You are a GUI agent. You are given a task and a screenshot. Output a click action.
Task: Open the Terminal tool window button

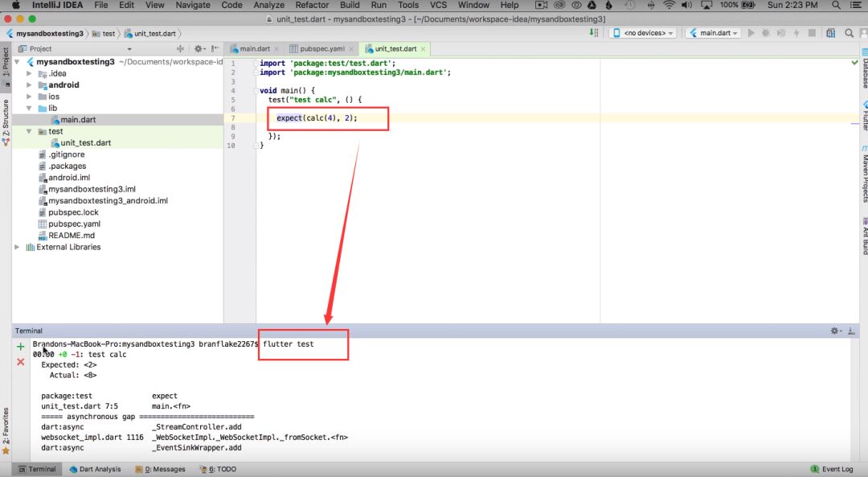(x=37, y=469)
